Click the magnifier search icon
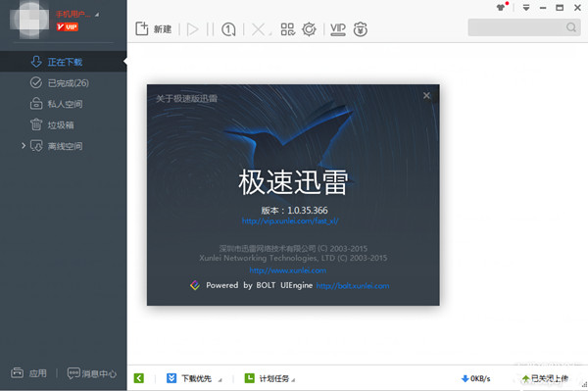Image resolution: width=588 pixels, height=391 pixels. tap(571, 27)
